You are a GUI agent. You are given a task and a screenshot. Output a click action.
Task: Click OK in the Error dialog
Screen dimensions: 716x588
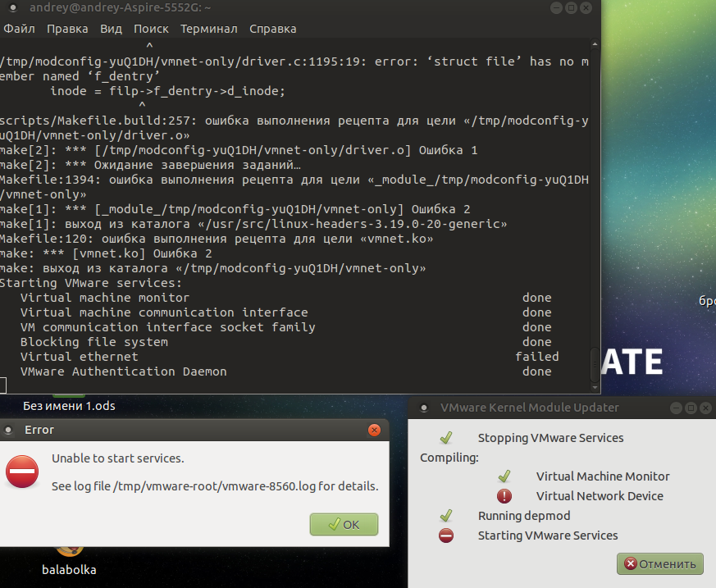[344, 524]
